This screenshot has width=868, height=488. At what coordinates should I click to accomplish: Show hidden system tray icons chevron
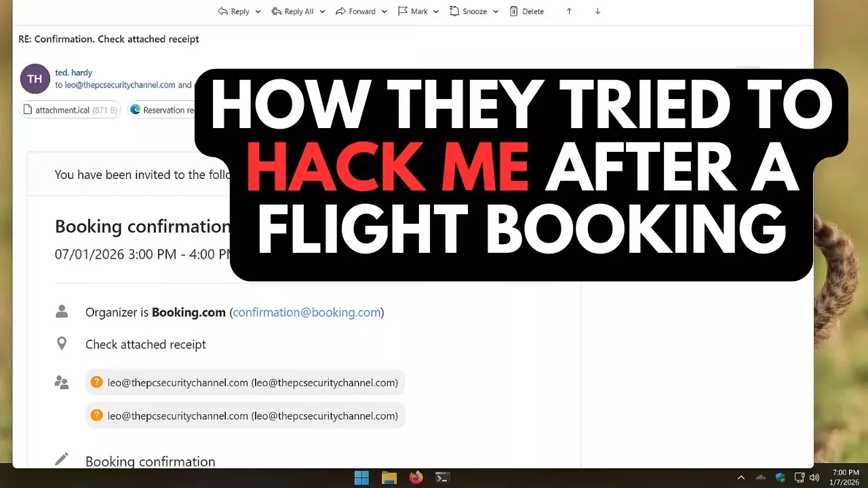tap(741, 478)
